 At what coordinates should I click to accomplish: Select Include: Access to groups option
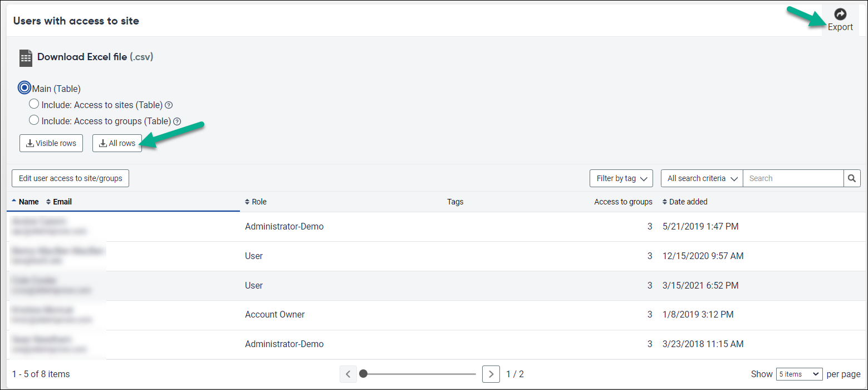[34, 120]
